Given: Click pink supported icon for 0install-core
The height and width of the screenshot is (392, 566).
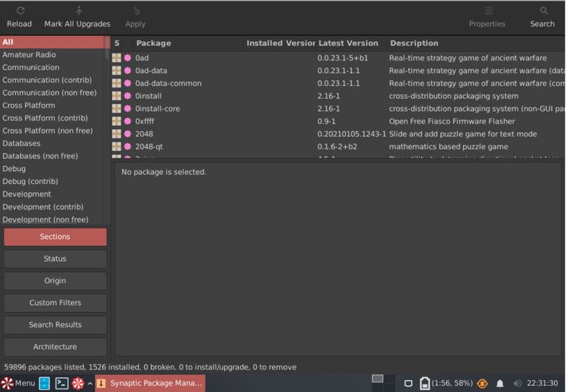Looking at the screenshot, I should coord(128,109).
